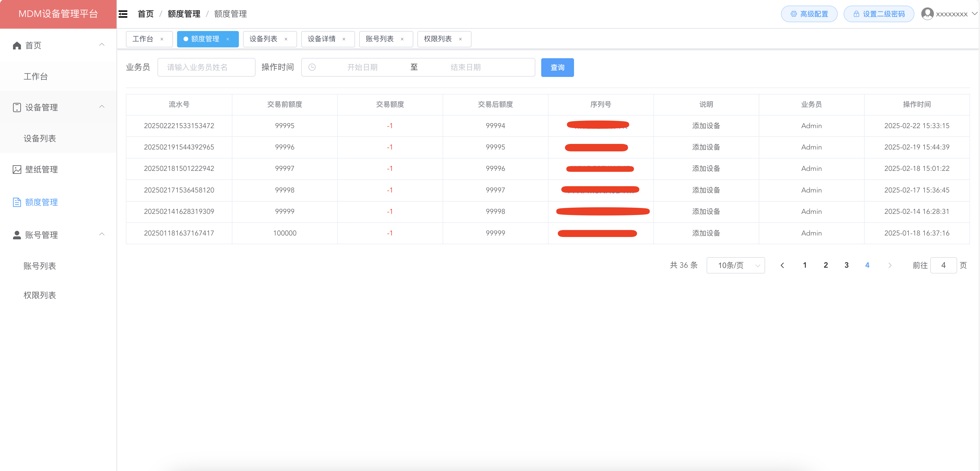Click the next page arrow in pagination
The image size is (980, 471).
click(x=890, y=265)
